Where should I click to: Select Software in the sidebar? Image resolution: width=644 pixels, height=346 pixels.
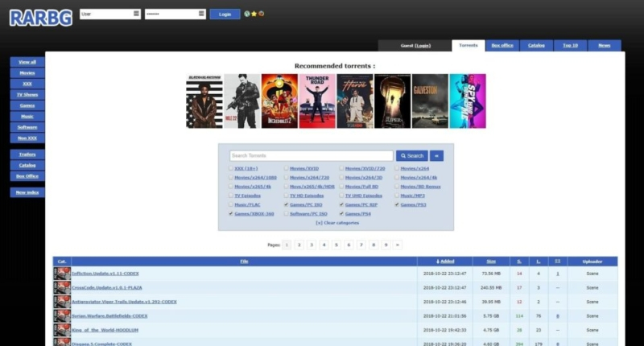coord(27,127)
